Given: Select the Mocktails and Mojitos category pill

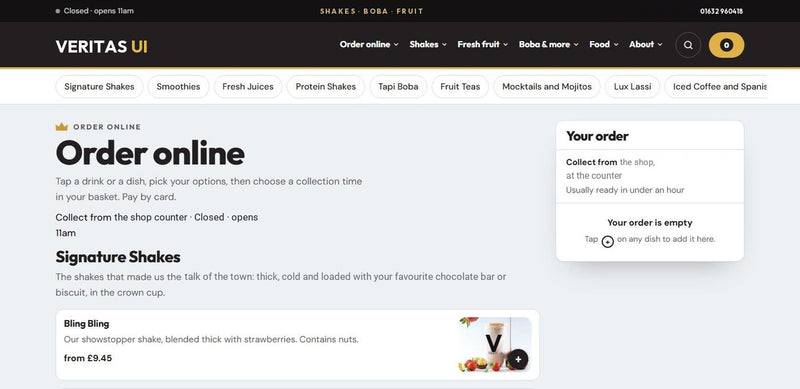Looking at the screenshot, I should click(x=547, y=87).
